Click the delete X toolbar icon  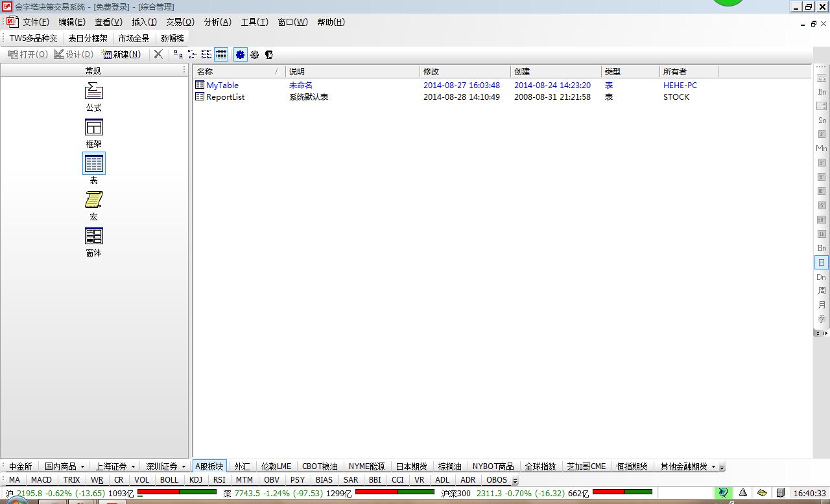pos(158,54)
